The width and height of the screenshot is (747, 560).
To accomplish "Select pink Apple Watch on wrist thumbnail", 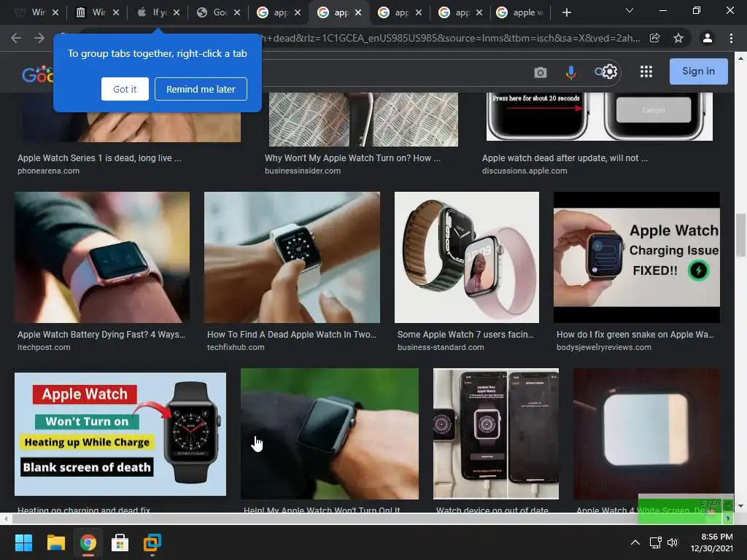I will click(102, 257).
